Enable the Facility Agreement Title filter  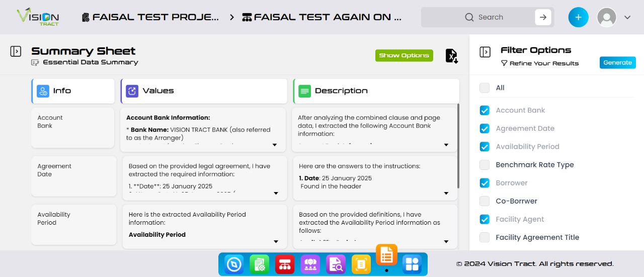485,237
